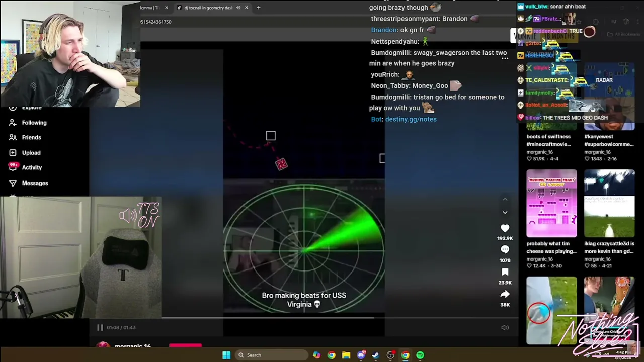
Task: Mute the video with the speaker icon
Action: (x=505, y=328)
